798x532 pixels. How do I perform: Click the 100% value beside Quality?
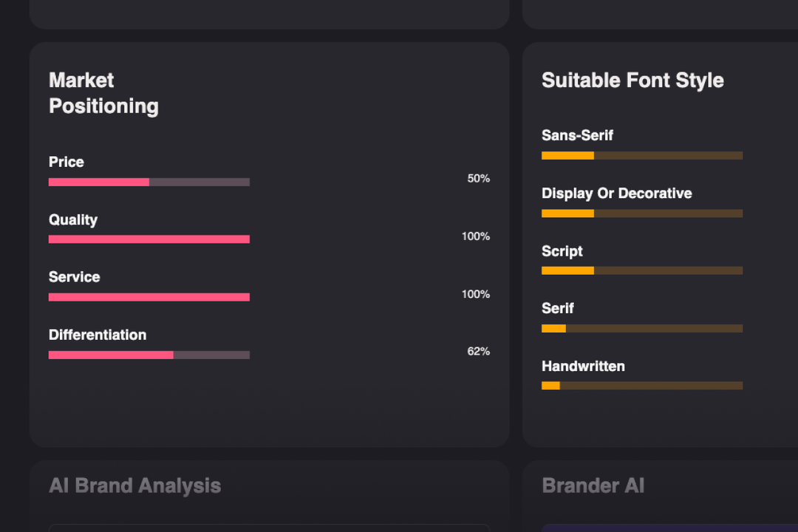pyautogui.click(x=476, y=236)
